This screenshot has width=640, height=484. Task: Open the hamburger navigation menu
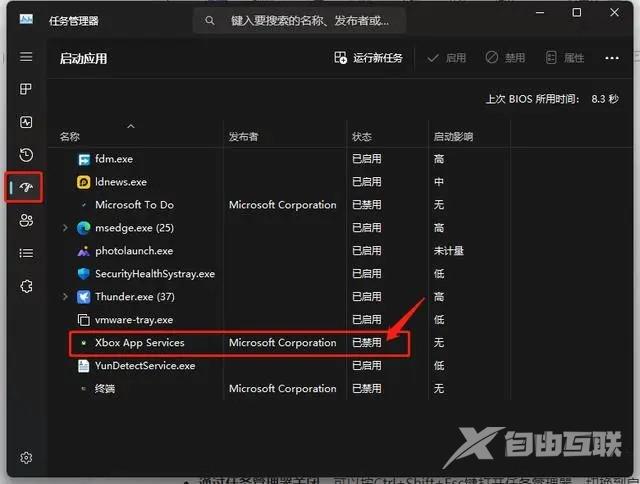click(x=26, y=56)
